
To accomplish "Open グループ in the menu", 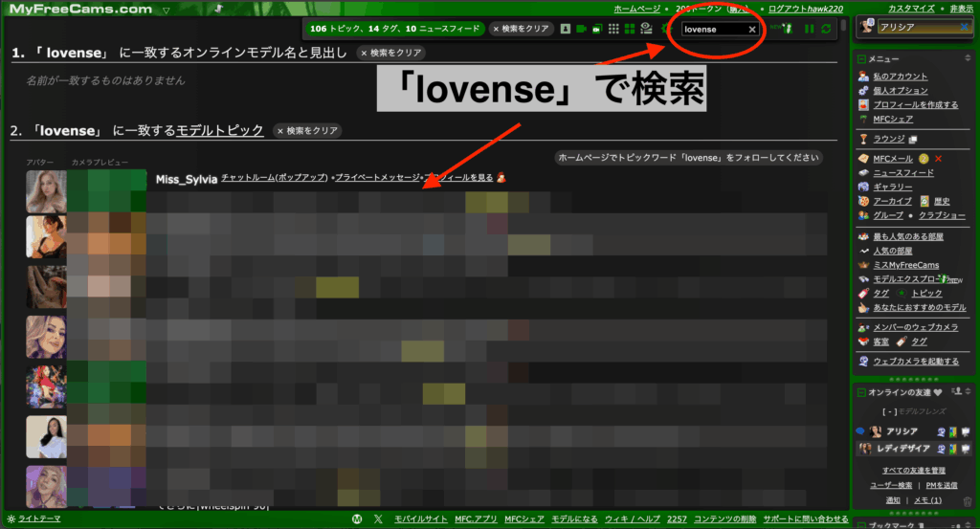I will pyautogui.click(x=888, y=215).
